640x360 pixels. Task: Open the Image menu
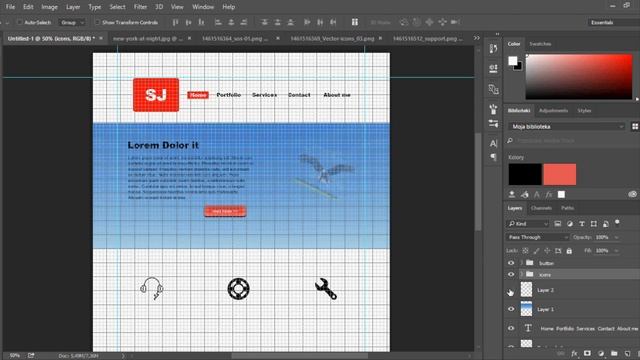[49, 7]
